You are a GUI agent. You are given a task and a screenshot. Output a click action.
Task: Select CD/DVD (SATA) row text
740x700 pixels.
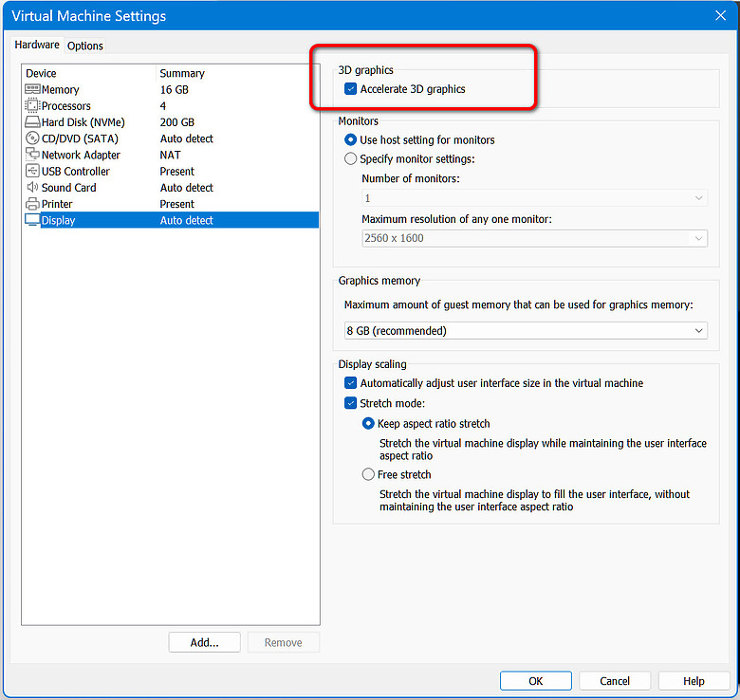[x=80, y=138]
